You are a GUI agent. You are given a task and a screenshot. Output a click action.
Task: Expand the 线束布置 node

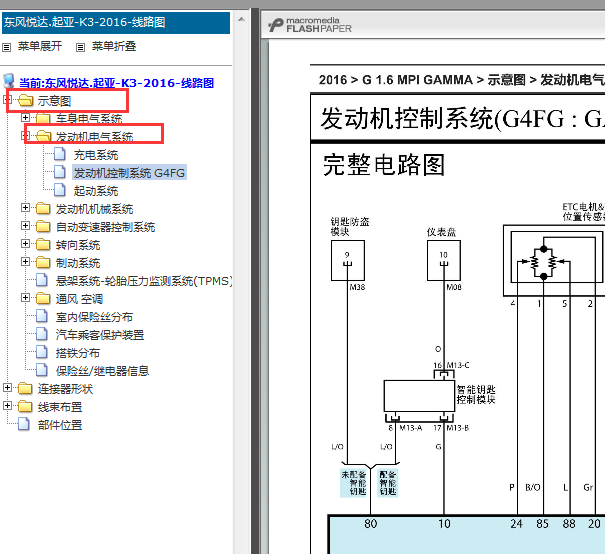[x=7, y=405]
